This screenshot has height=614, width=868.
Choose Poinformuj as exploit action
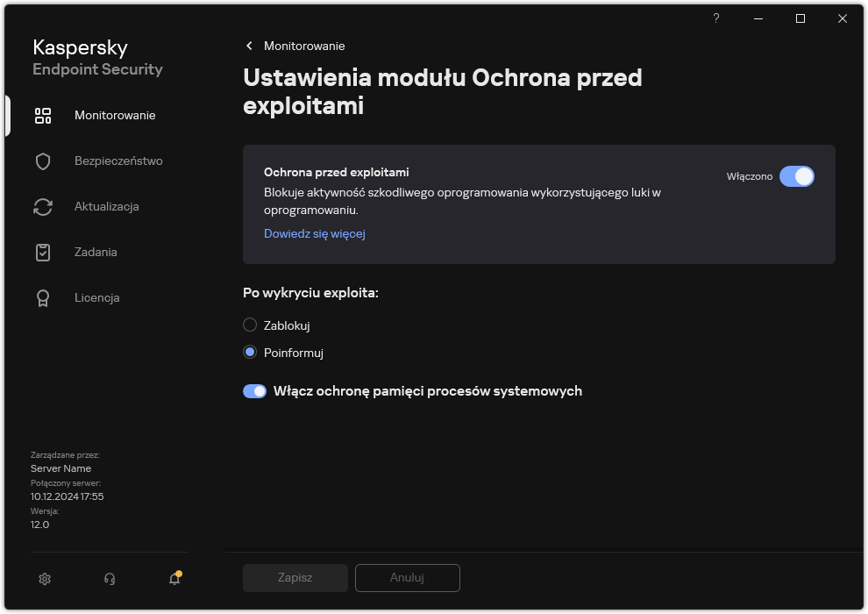pyautogui.click(x=248, y=353)
